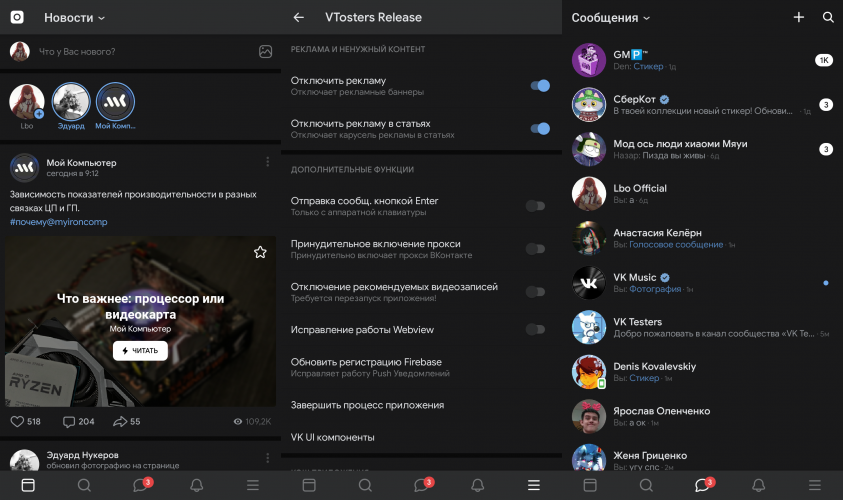Start a new conversation with the plus icon
843x500 pixels.
(799, 17)
